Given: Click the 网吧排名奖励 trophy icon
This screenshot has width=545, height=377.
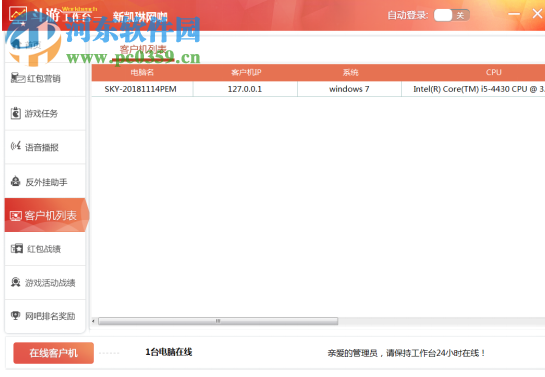Looking at the screenshot, I should point(15,315).
